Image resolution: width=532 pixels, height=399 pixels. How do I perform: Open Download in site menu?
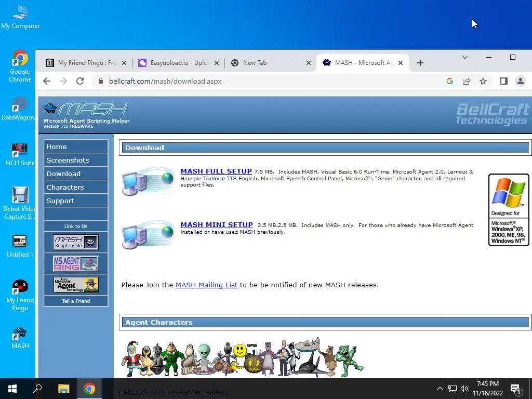click(x=76, y=174)
